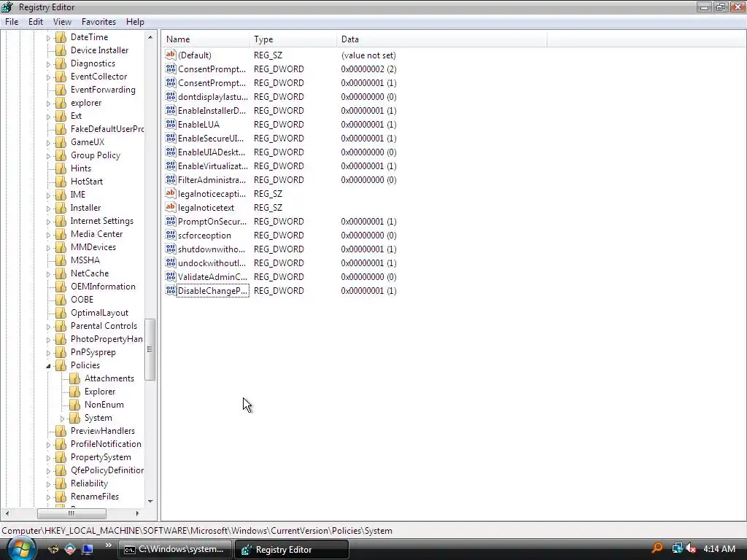Select the EnableSecureUI... value name

211,138
